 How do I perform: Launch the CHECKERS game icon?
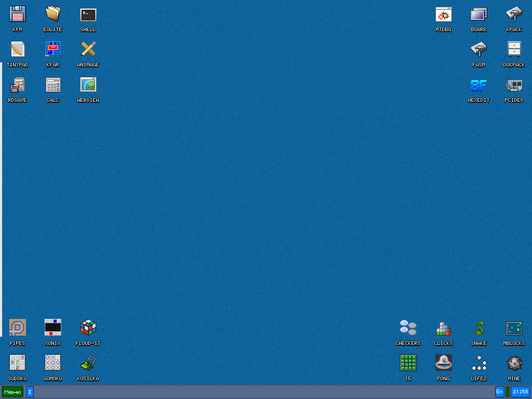click(x=408, y=328)
